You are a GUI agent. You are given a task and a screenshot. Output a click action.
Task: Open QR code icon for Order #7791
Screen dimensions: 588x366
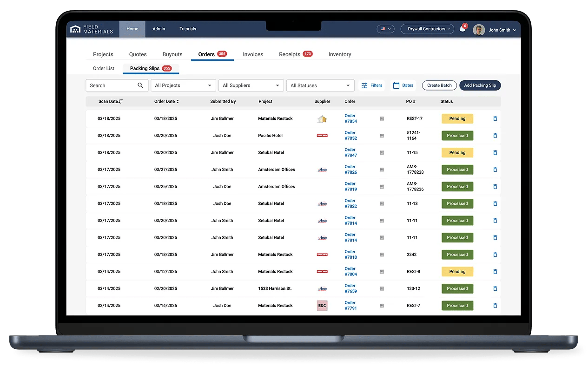pyautogui.click(x=382, y=306)
